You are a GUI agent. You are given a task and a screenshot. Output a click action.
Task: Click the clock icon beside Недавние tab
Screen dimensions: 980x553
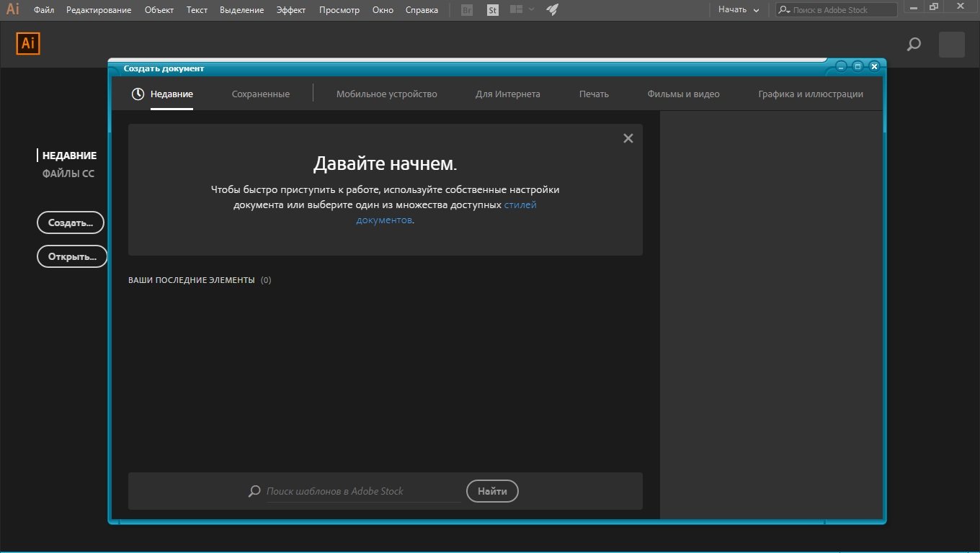pyautogui.click(x=138, y=94)
